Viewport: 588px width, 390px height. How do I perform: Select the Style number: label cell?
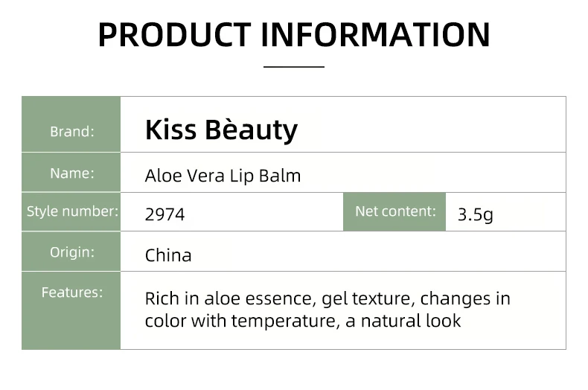[71, 212]
